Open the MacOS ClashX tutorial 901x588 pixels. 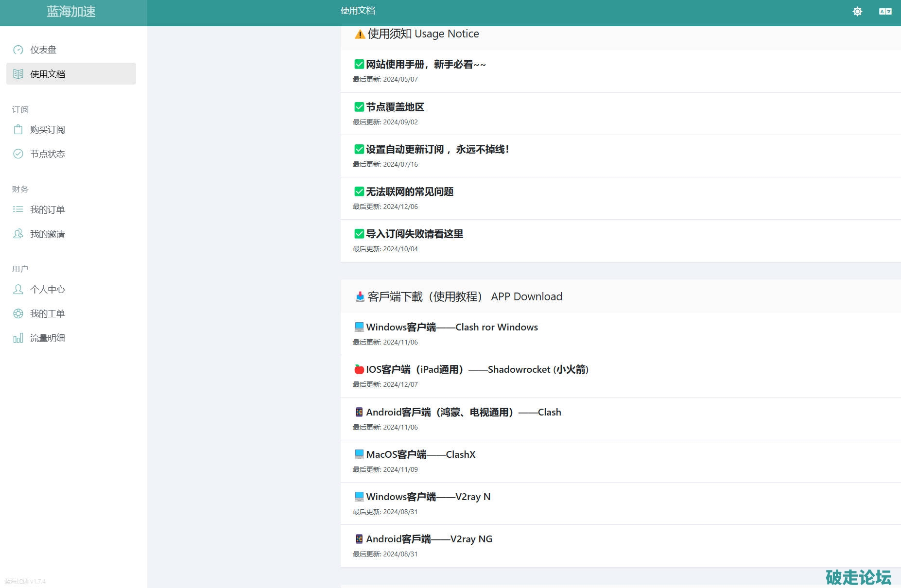point(420,454)
